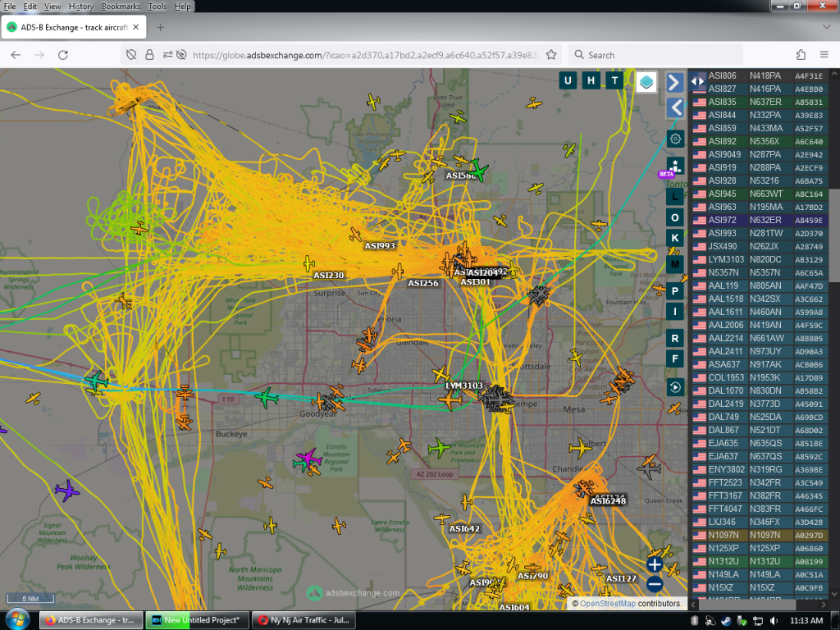
Task: Select the green ASI586 aircraft icon
Action: click(477, 171)
